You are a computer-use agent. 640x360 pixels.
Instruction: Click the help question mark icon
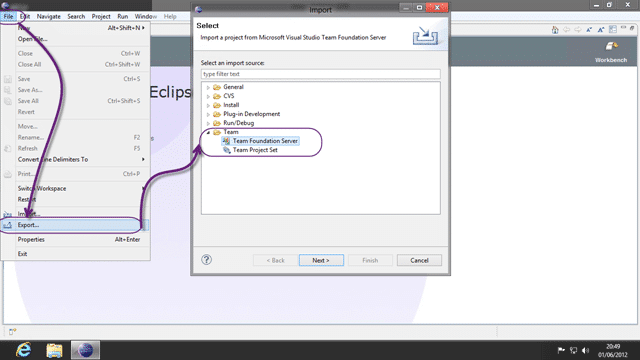click(207, 260)
